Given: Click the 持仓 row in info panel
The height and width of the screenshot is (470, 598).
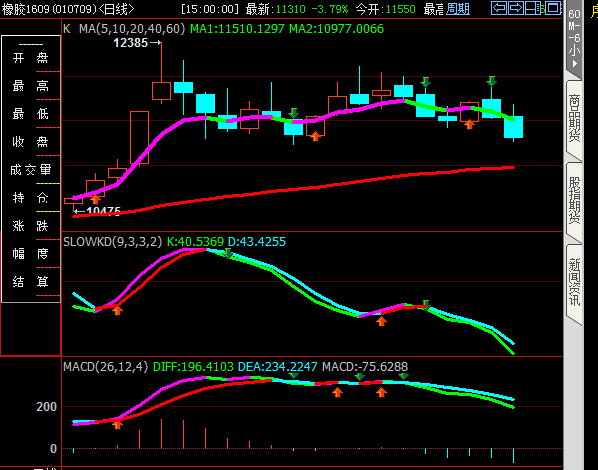Looking at the screenshot, I should click(x=31, y=198).
